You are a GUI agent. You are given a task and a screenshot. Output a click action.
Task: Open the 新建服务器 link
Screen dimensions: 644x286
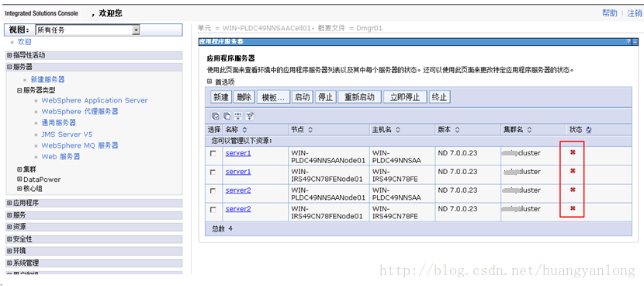(47, 79)
